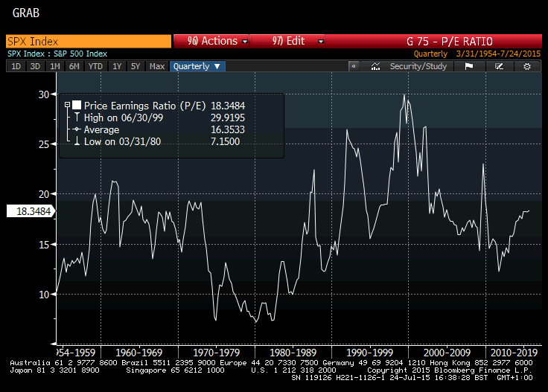Select the 1M range tab
Image resolution: width=548 pixels, height=392 pixels.
click(54, 66)
